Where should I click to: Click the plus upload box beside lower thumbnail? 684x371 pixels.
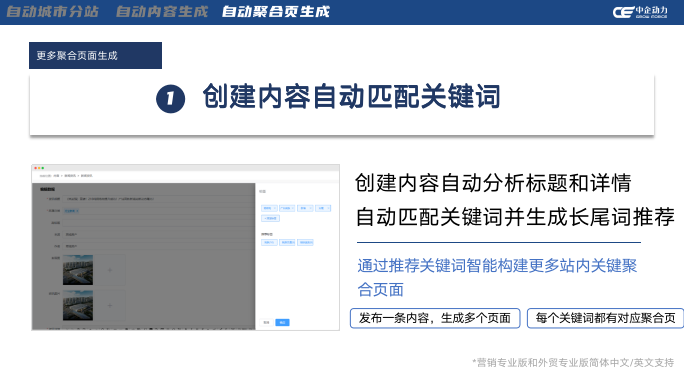coord(110,306)
